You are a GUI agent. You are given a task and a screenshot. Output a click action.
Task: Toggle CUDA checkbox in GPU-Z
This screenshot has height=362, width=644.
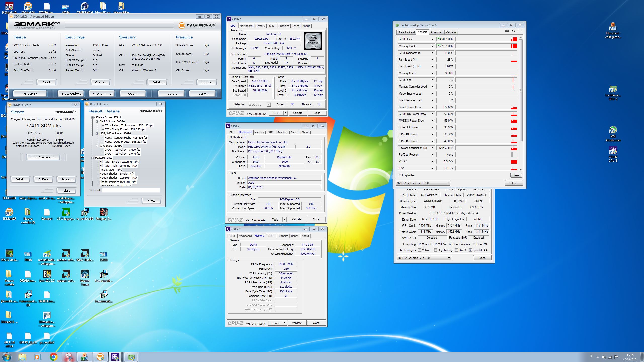point(436,244)
